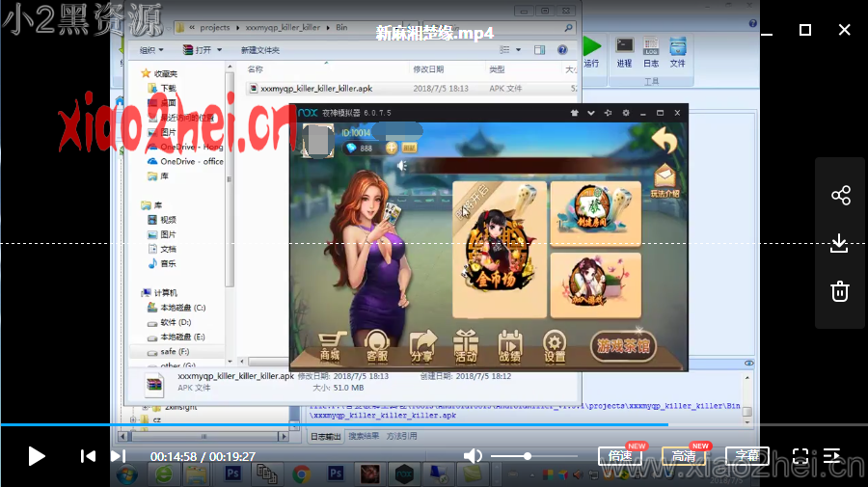868x487 pixels.
Task: Delete the video with trash icon
Action: [840, 291]
